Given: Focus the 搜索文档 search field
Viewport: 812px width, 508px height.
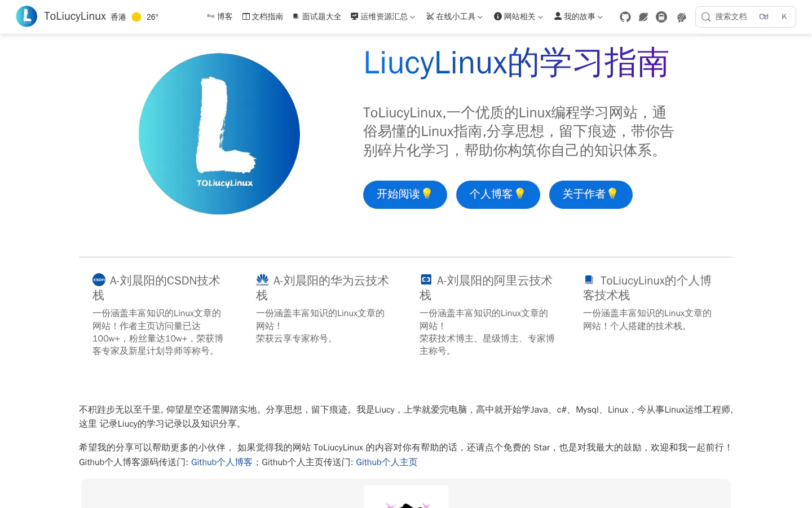Looking at the screenshot, I should tap(745, 17).
